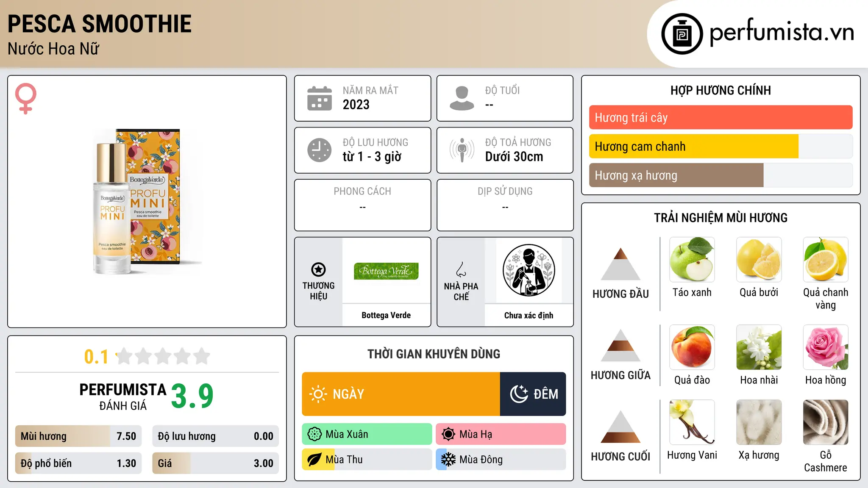Click the dark Đêm nighttime bar

click(x=533, y=394)
